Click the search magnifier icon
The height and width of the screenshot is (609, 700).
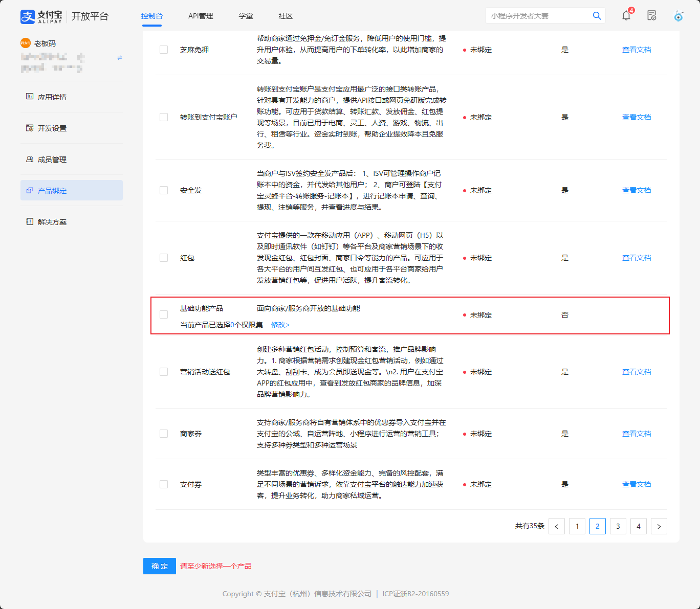click(x=597, y=16)
